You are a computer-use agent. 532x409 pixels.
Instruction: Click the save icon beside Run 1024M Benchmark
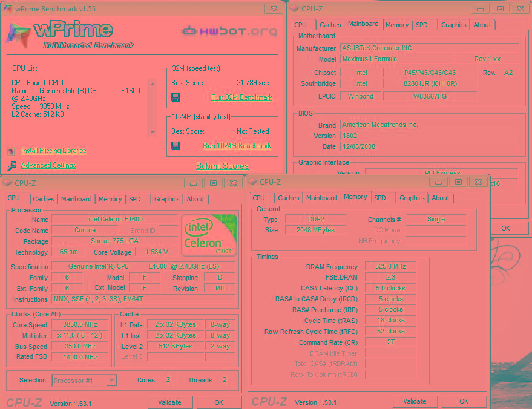176,146
